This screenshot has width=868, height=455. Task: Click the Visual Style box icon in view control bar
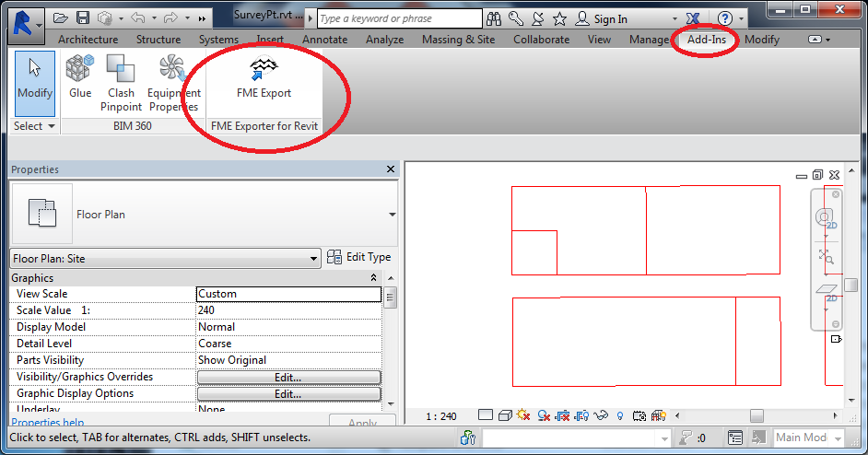pos(505,415)
